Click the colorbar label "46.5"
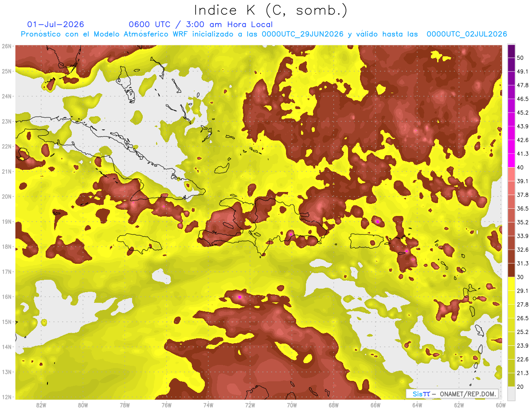The image size is (532, 411). (522, 99)
